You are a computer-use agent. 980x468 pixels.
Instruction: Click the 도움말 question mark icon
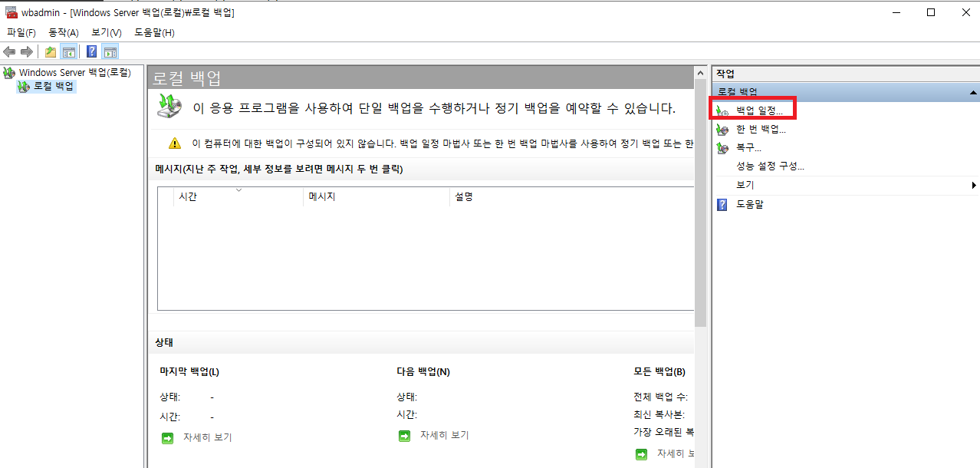pos(722,204)
